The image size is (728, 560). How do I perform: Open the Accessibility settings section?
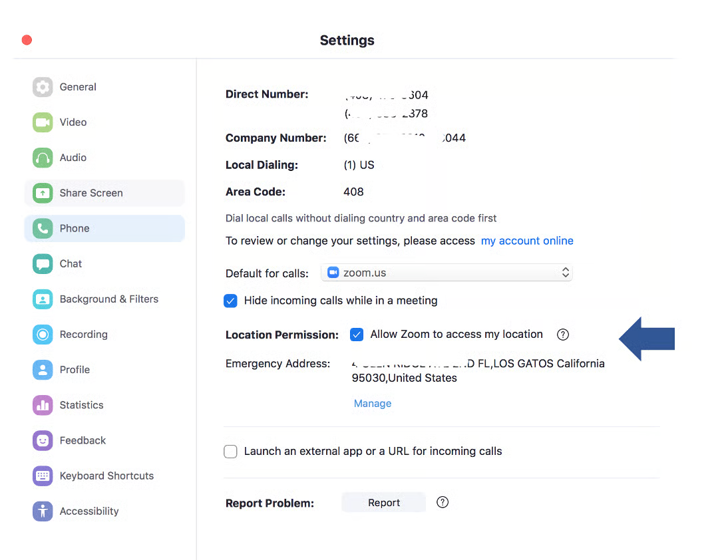(89, 511)
